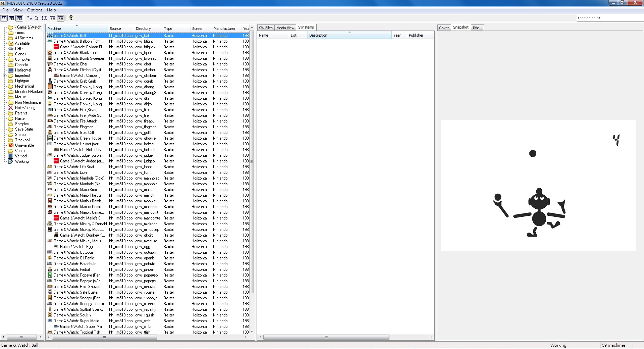Click the Game & Watch: Black Jack icon
The image size is (644, 349).
tap(50, 53)
